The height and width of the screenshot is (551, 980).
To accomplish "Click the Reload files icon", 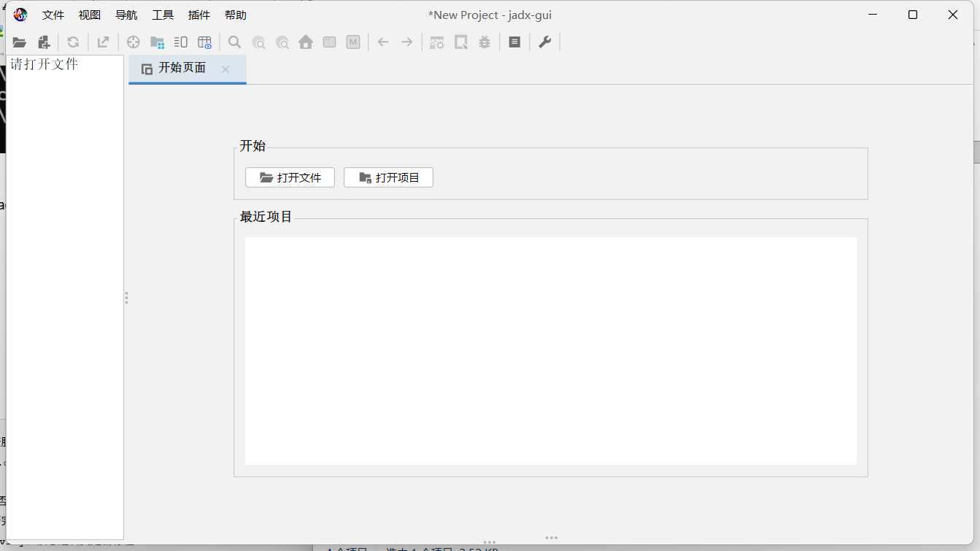I will point(73,42).
